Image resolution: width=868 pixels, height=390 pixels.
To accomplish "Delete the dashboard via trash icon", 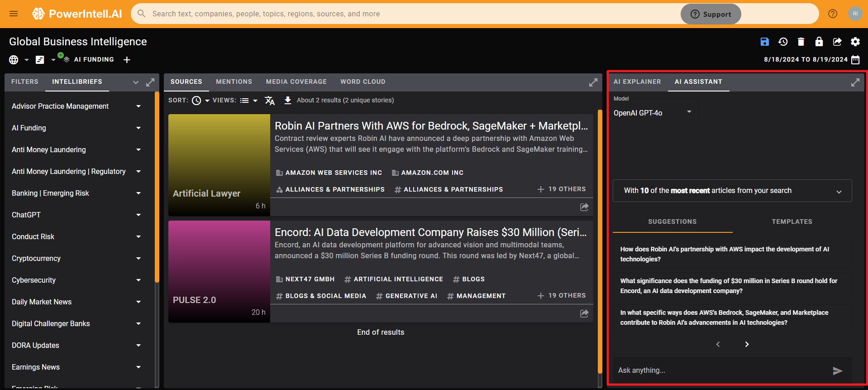I will 801,42.
